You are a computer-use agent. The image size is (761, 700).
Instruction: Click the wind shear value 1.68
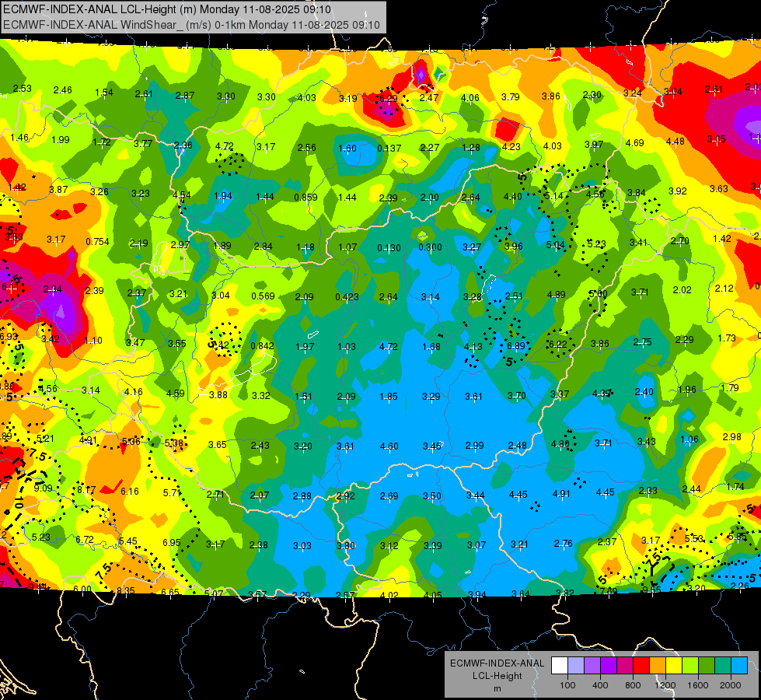(x=431, y=346)
